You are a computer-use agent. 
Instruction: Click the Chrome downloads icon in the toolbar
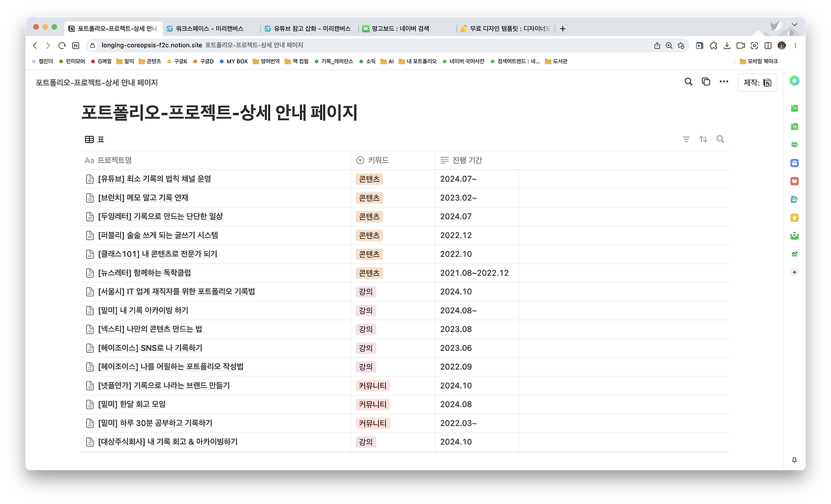click(x=727, y=46)
